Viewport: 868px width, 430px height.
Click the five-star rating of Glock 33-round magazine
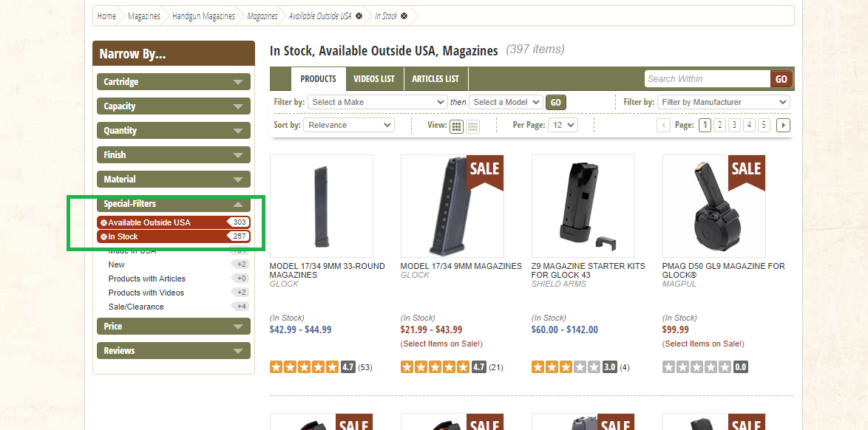click(304, 367)
